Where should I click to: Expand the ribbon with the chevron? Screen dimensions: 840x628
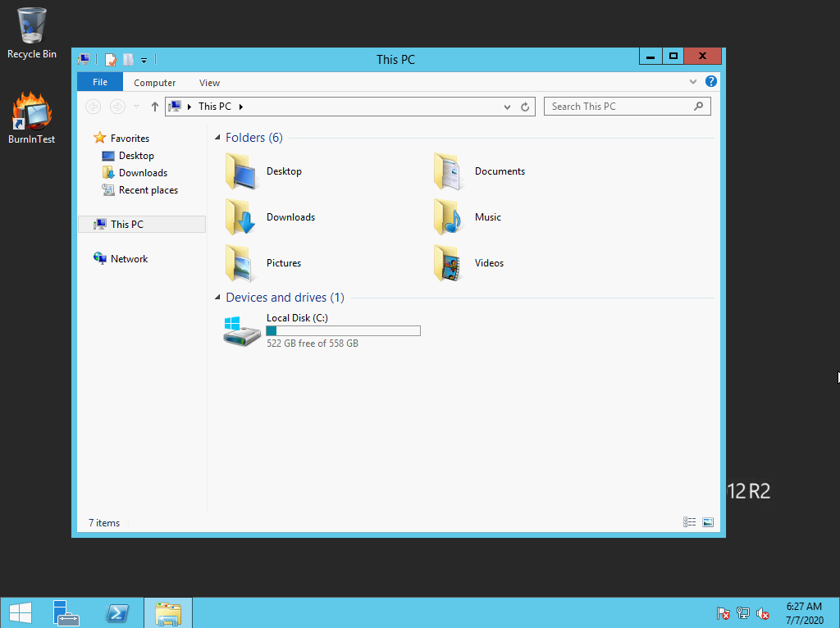click(x=692, y=81)
